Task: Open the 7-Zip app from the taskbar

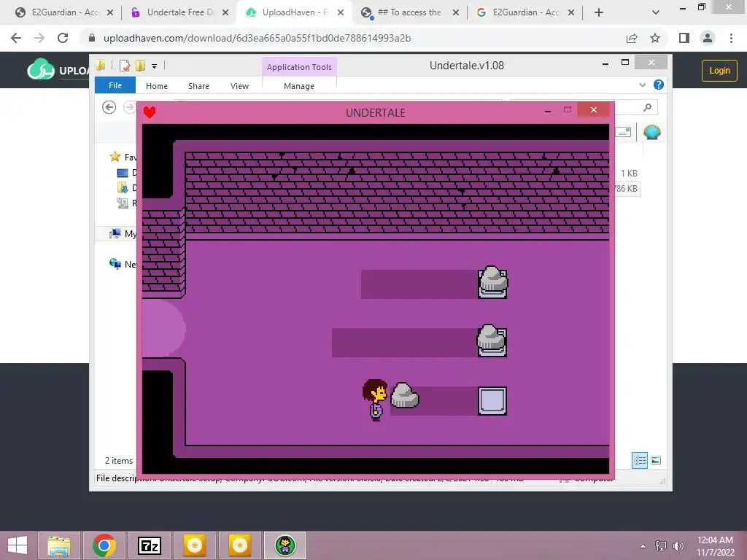Action: [150, 545]
